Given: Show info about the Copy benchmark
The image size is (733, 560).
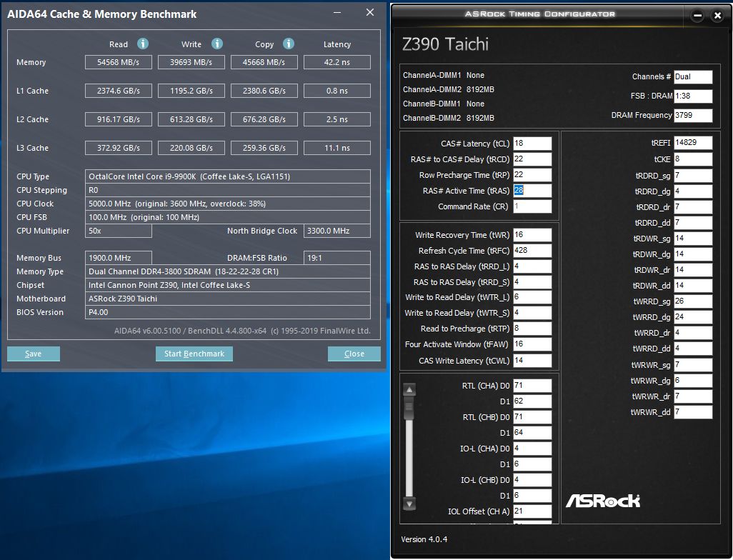Looking at the screenshot, I should point(289,44).
